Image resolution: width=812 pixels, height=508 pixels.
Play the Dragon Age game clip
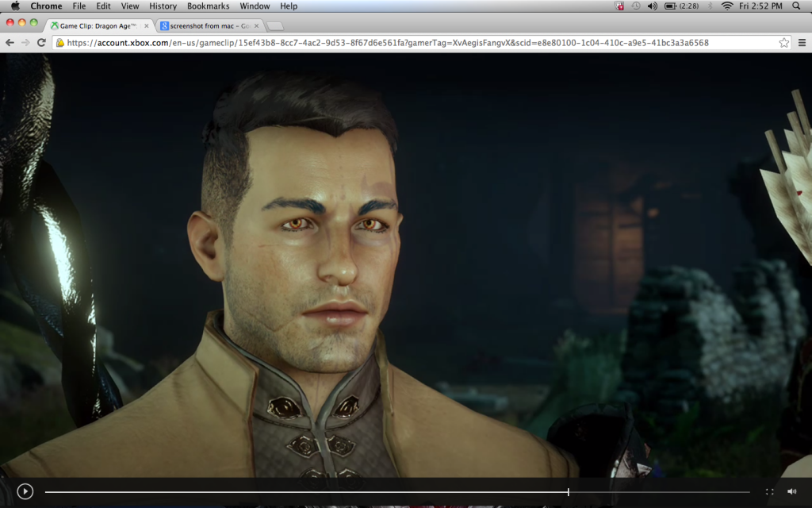point(24,491)
